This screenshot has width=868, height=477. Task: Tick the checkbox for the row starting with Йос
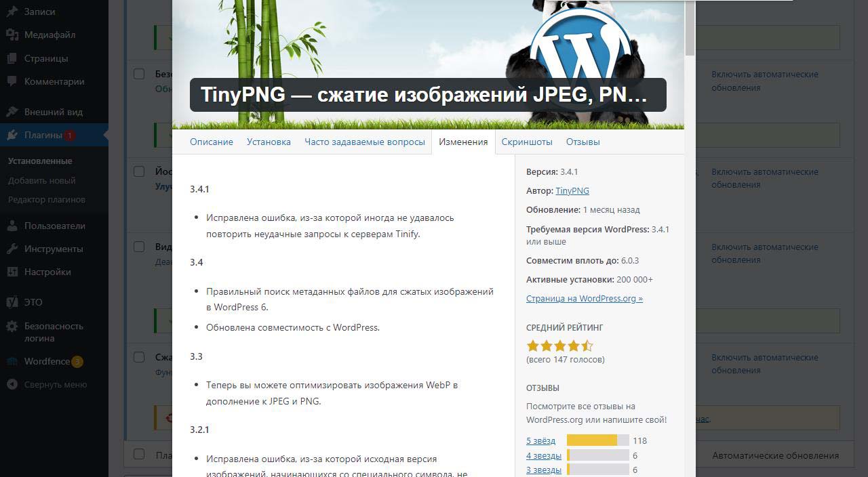[x=139, y=172]
